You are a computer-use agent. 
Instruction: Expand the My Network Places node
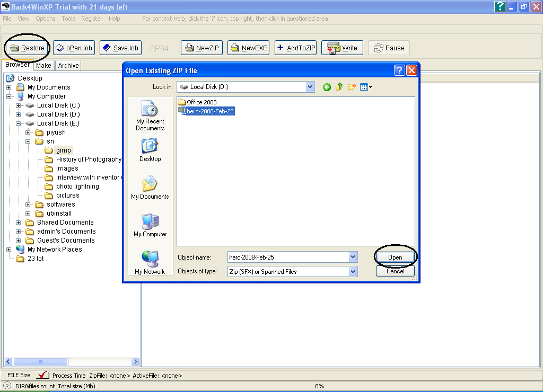click(x=8, y=250)
